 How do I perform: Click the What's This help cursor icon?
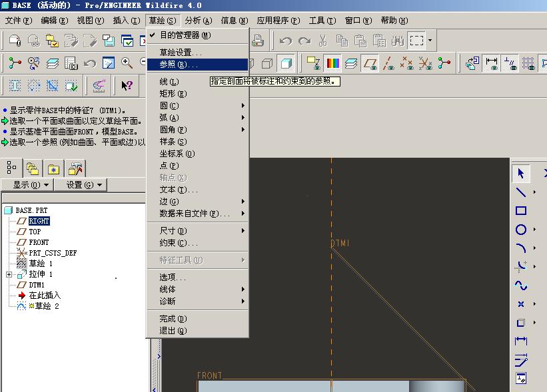coord(127,85)
